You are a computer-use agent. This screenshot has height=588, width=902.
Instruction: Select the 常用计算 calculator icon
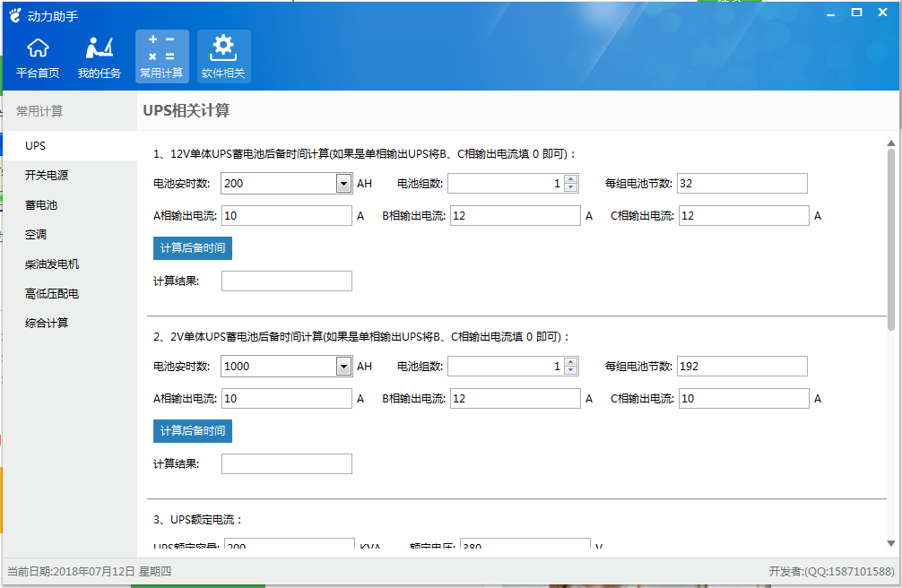coord(161,56)
